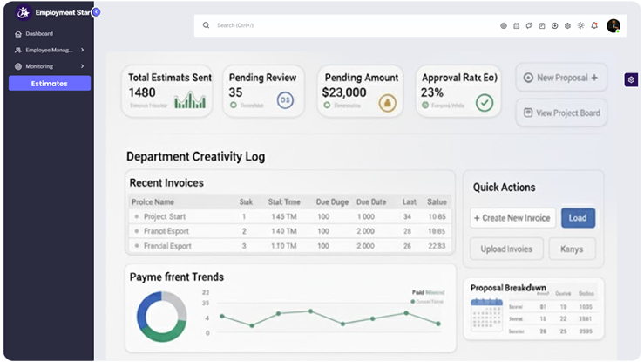Click the plus circle icon in top bar

(555, 26)
